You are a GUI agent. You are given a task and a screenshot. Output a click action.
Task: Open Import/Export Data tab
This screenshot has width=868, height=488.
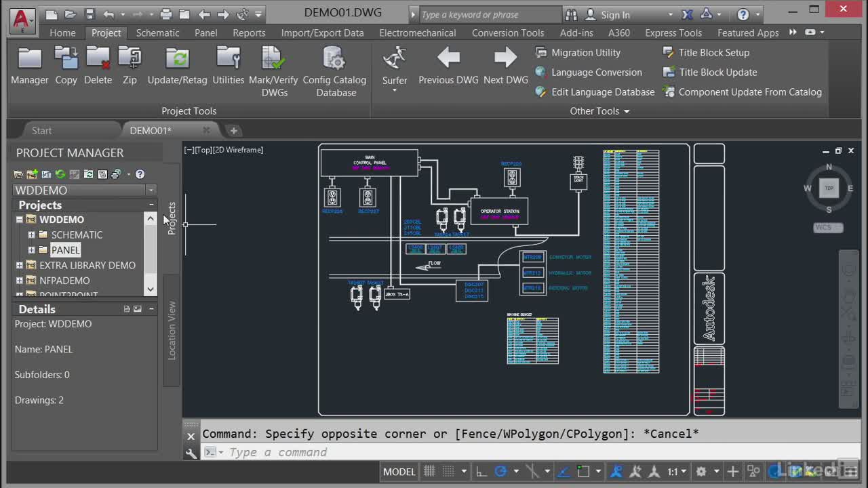coord(322,33)
